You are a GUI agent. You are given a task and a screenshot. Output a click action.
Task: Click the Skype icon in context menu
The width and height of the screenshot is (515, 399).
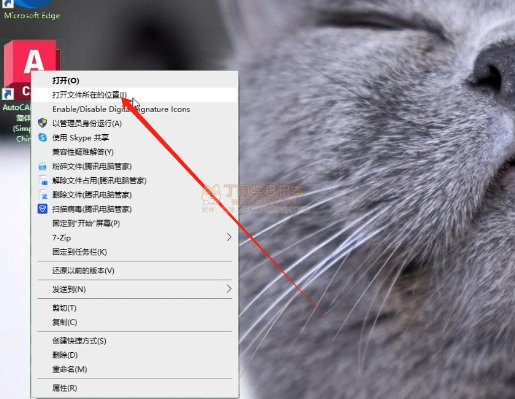pyautogui.click(x=42, y=137)
